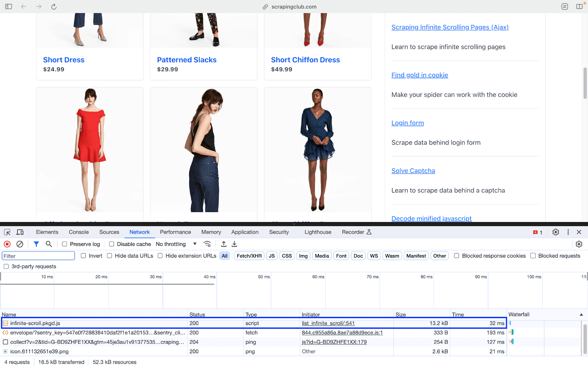The height and width of the screenshot is (368, 588).
Task: Clear the network log
Action: click(x=19, y=244)
